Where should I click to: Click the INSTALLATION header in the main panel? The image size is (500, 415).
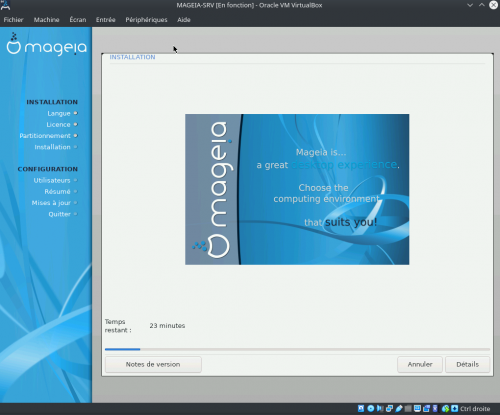132,57
